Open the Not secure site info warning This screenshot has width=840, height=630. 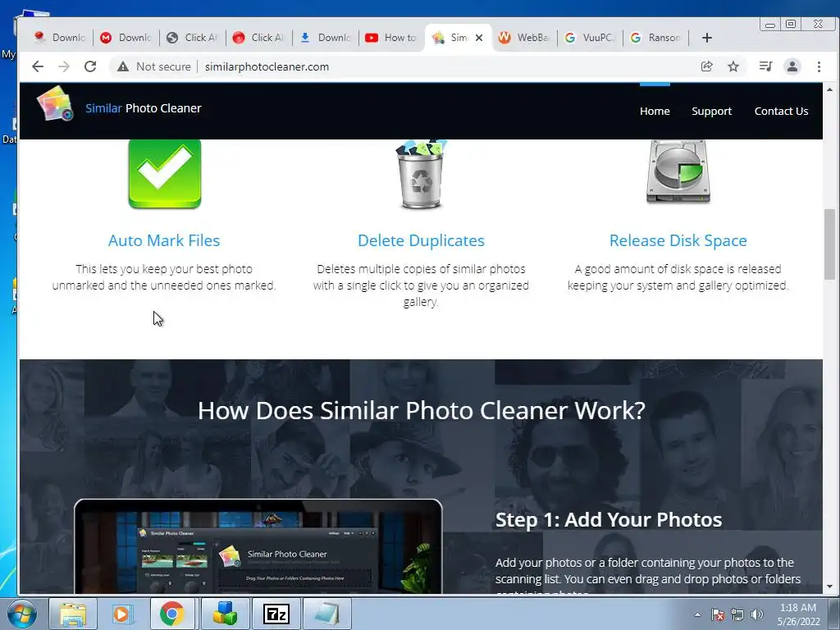point(154,66)
